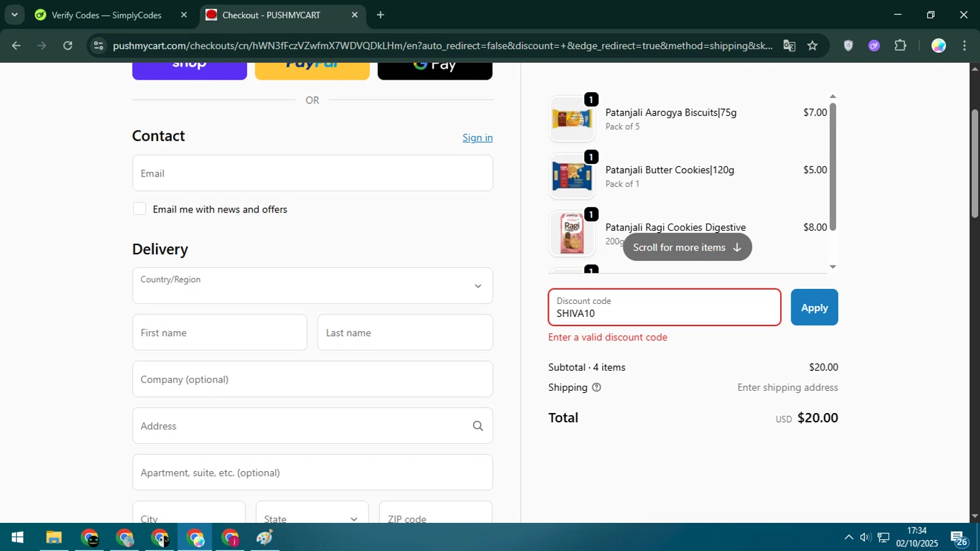This screenshot has height=551, width=980.
Task: Tick Email me with news and offers
Action: (x=139, y=209)
